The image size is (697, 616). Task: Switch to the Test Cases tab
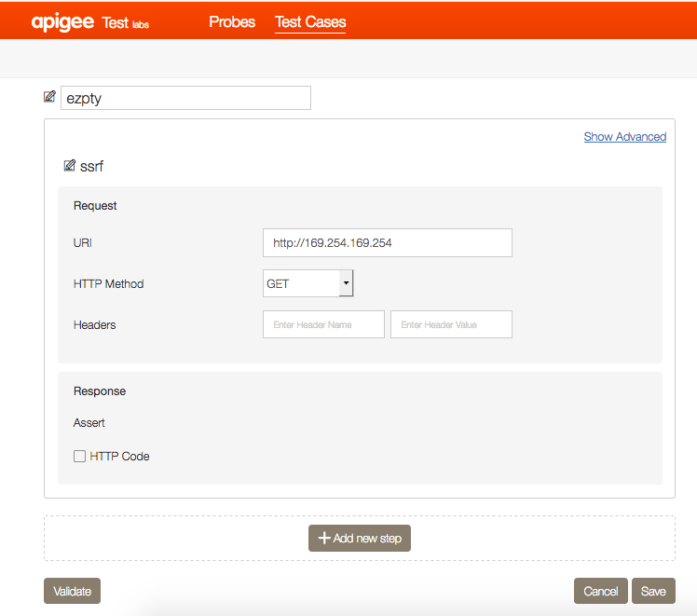310,21
